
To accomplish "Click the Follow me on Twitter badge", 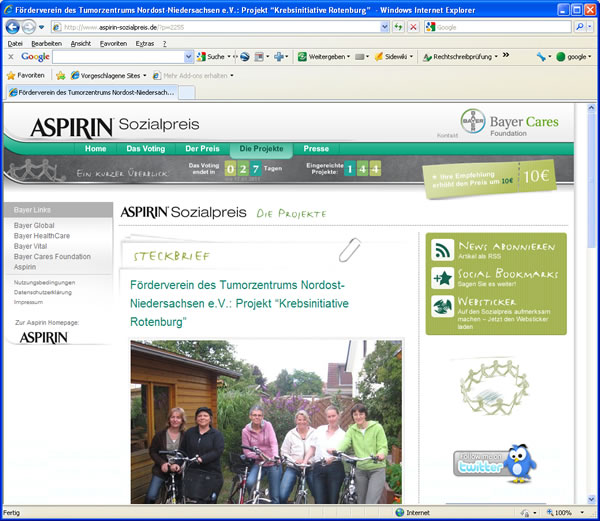I will 495,463.
